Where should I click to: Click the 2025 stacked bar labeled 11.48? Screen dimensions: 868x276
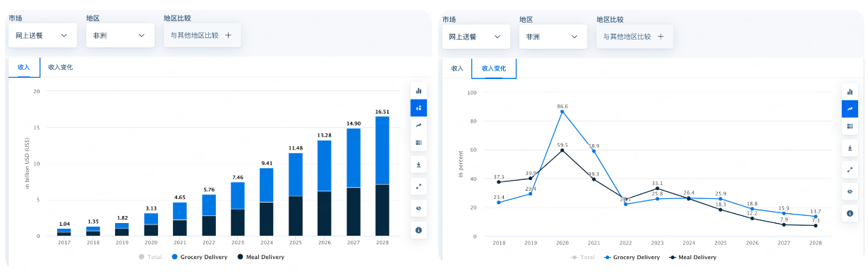(x=296, y=194)
